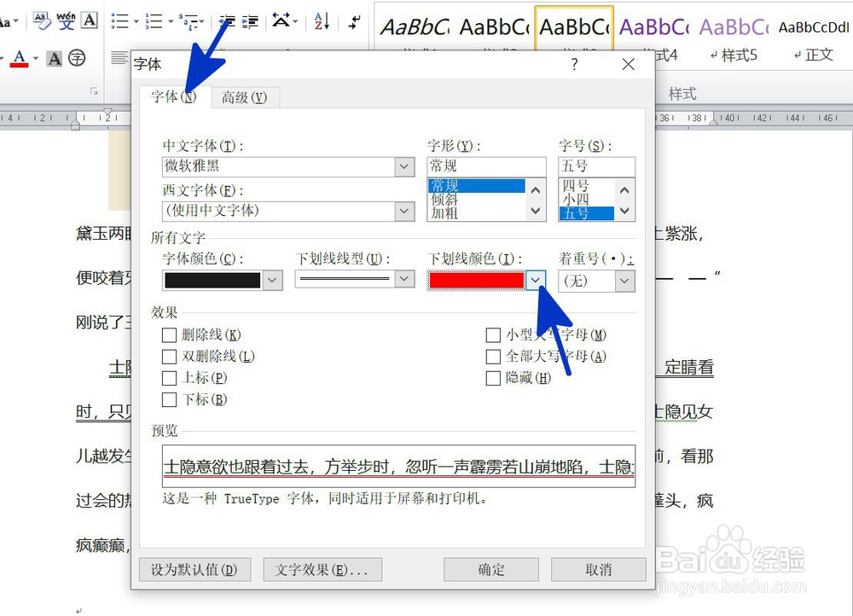Expand the 着重号 emphasis mark dropdown
The width and height of the screenshot is (853, 616).
point(622,280)
